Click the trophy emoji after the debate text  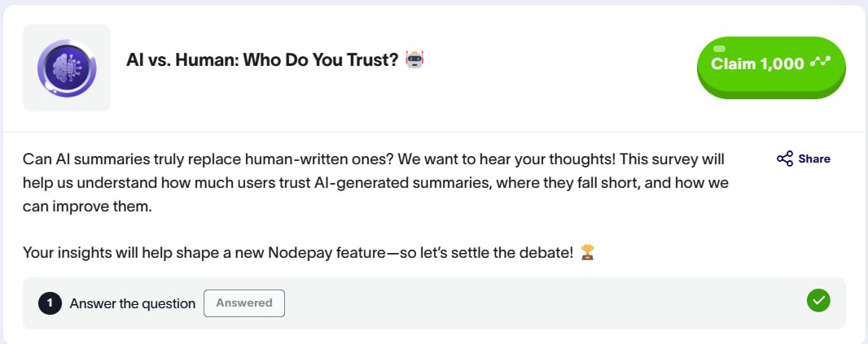(x=587, y=253)
